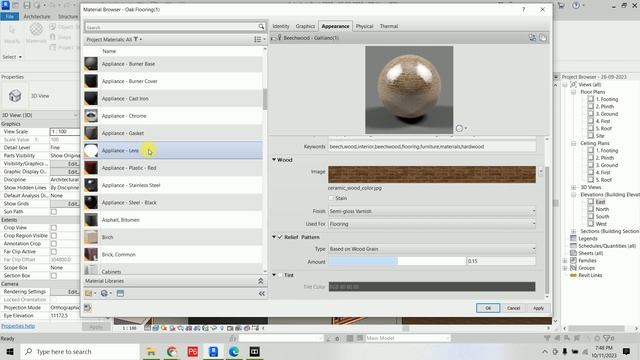Screen dimensions: 640x360
Task: Open Chrome from the taskbar
Action: tap(172, 351)
